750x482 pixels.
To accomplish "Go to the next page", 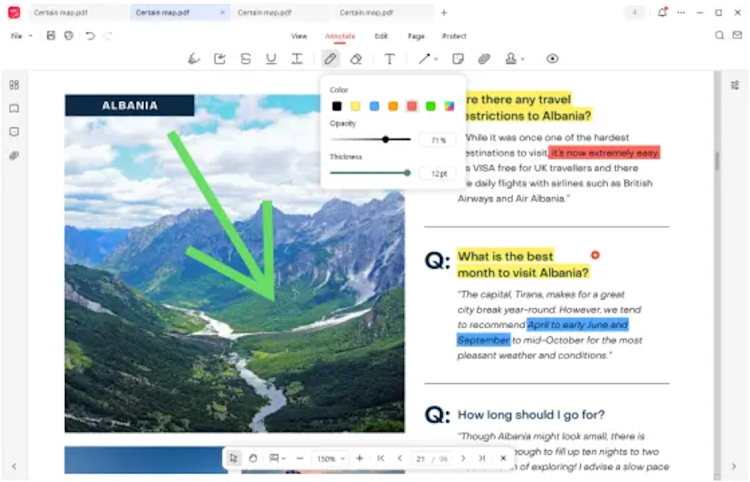I will (x=462, y=458).
